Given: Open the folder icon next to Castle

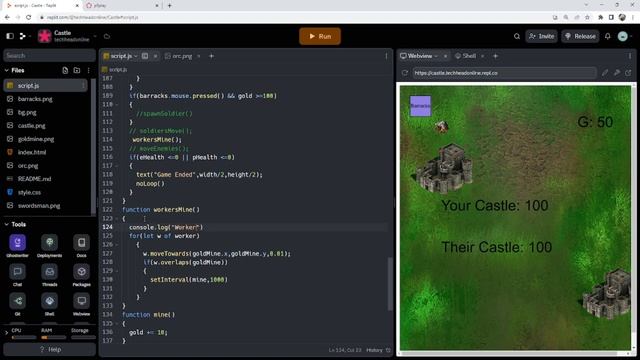Looking at the screenshot, I should [107, 36].
